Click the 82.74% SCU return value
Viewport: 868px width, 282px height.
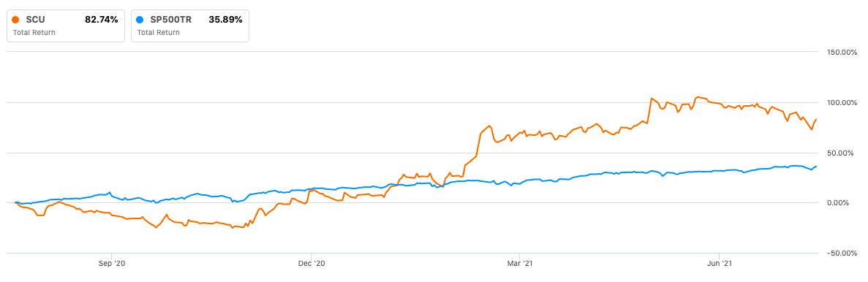coord(102,20)
